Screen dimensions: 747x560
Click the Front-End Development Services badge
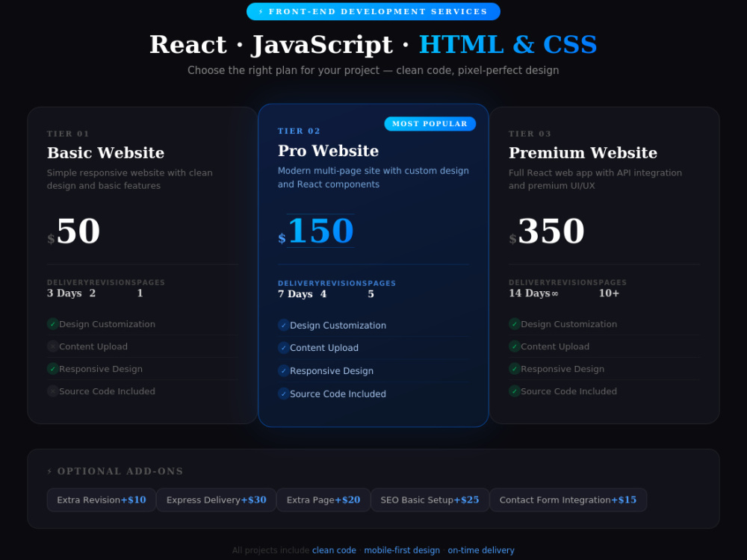point(373,11)
